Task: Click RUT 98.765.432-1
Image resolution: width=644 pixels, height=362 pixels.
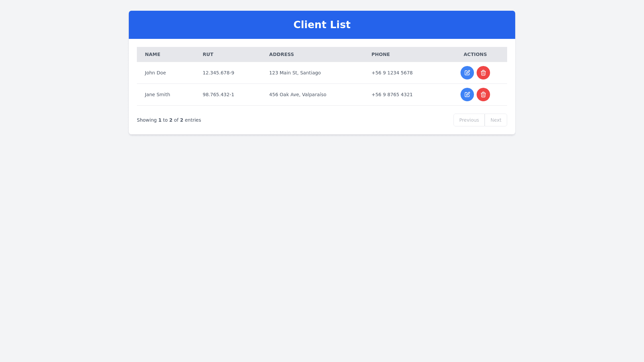Action: 218,95
